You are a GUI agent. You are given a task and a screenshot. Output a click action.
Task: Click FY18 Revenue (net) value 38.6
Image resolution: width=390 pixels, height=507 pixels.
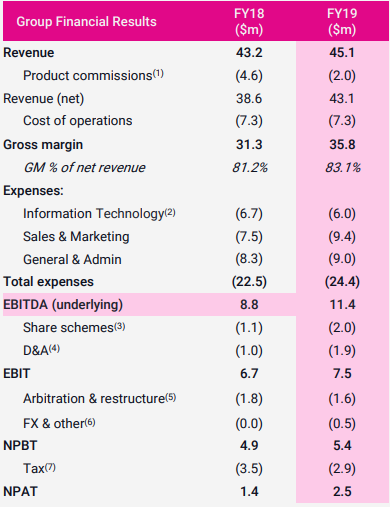(249, 99)
